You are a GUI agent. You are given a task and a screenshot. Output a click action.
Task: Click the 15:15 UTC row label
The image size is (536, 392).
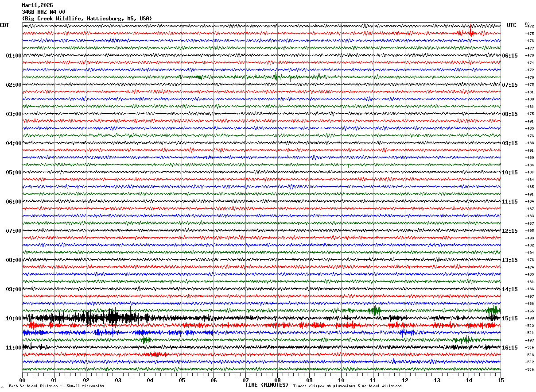(510, 319)
